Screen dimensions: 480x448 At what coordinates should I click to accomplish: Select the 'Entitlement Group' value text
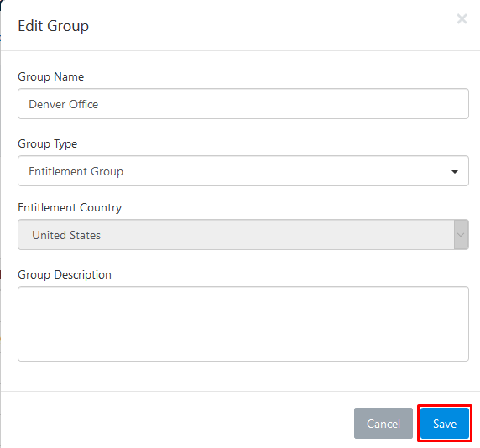point(76,171)
